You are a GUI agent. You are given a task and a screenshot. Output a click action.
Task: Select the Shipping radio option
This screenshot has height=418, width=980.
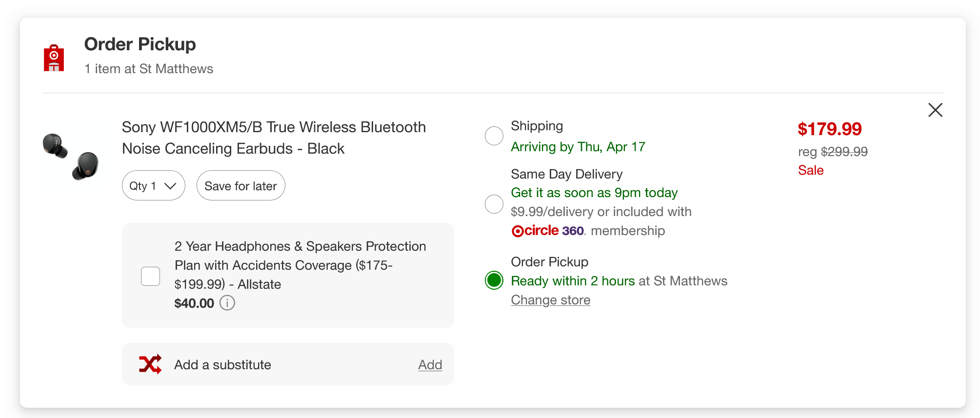pyautogui.click(x=494, y=136)
